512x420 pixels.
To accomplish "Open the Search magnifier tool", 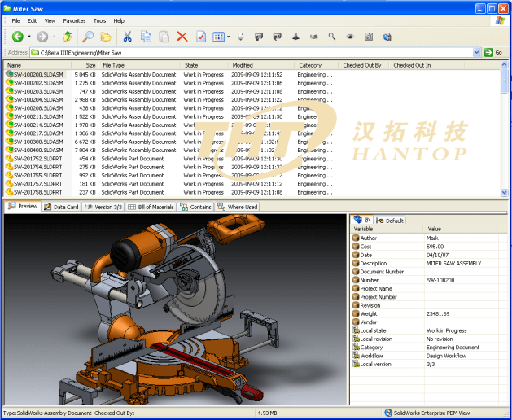I will [x=88, y=37].
